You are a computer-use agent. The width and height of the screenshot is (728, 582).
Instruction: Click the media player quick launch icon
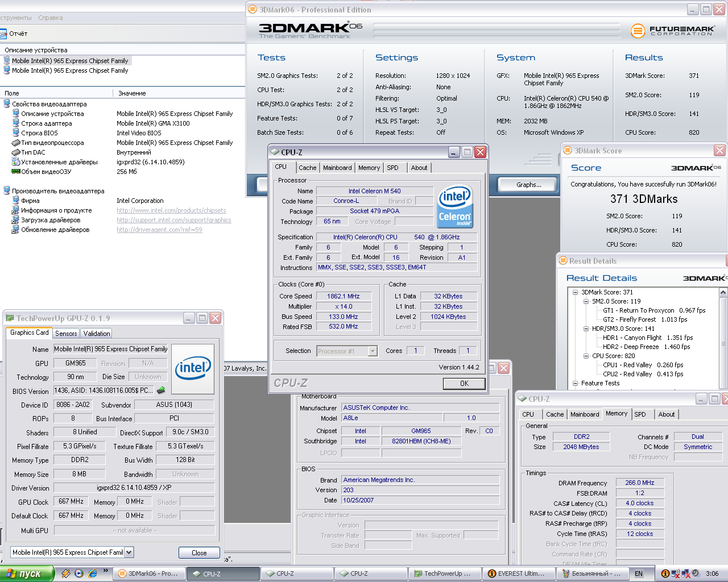pos(79,573)
